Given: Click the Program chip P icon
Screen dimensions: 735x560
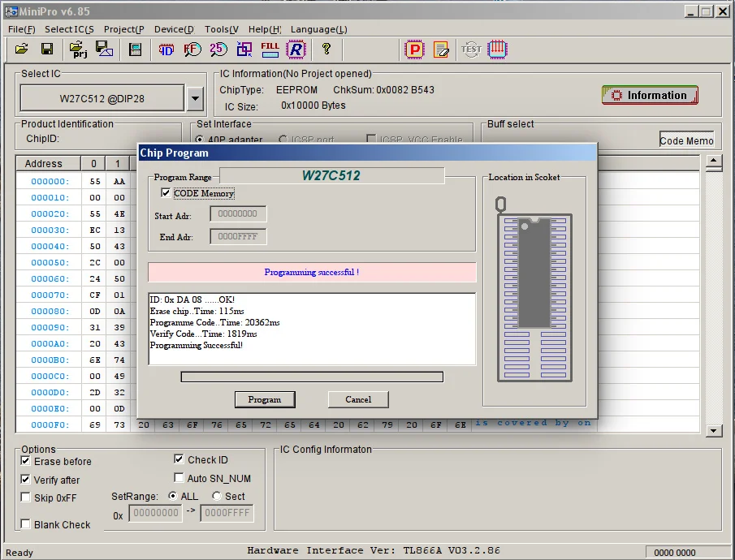Looking at the screenshot, I should pyautogui.click(x=414, y=50).
